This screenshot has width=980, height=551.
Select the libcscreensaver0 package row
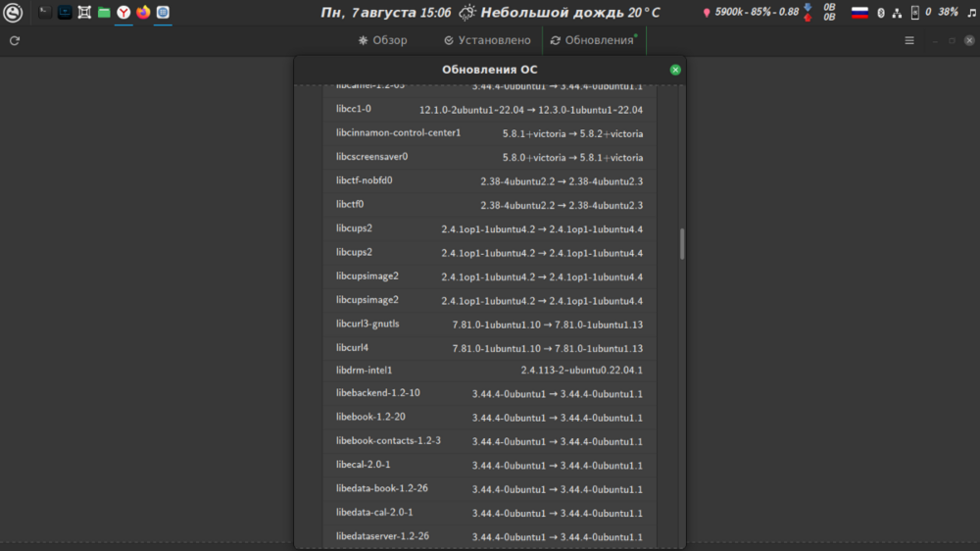pyautogui.click(x=489, y=157)
